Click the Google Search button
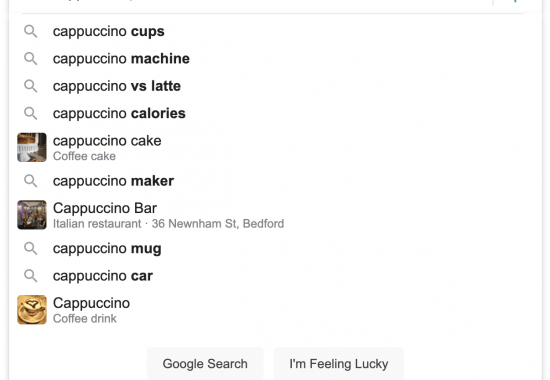The width and height of the screenshot is (550, 380). click(205, 364)
